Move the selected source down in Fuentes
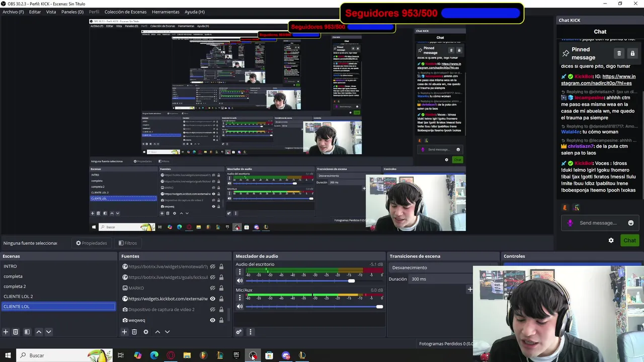The height and width of the screenshot is (362, 644). click(x=168, y=332)
